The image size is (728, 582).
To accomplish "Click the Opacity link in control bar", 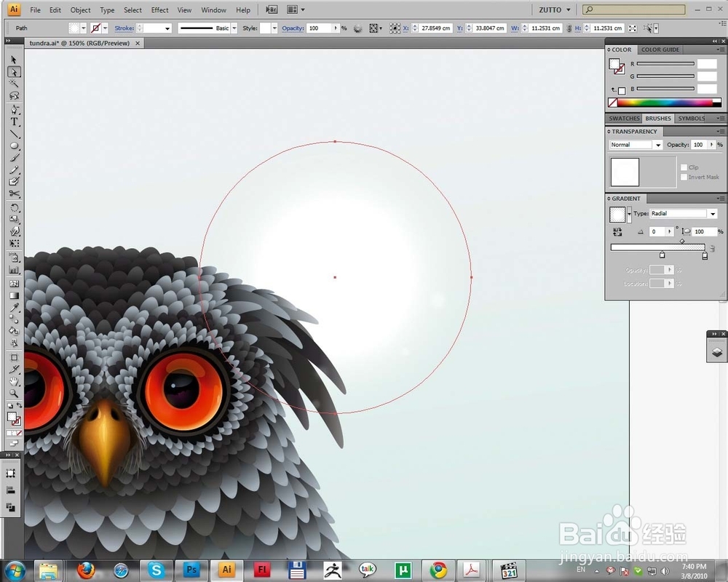I will click(293, 28).
